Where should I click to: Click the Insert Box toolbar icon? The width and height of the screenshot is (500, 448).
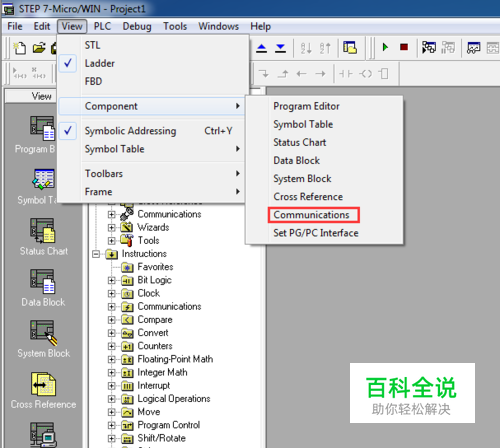384,74
